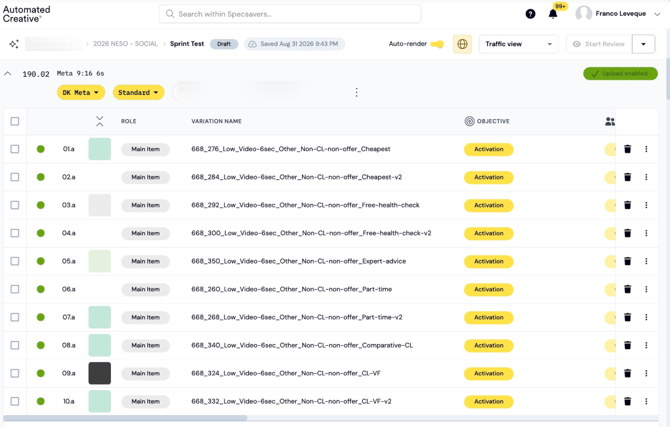Click the dark thumbnail in row 09.a
The image size is (670, 427).
click(x=100, y=373)
